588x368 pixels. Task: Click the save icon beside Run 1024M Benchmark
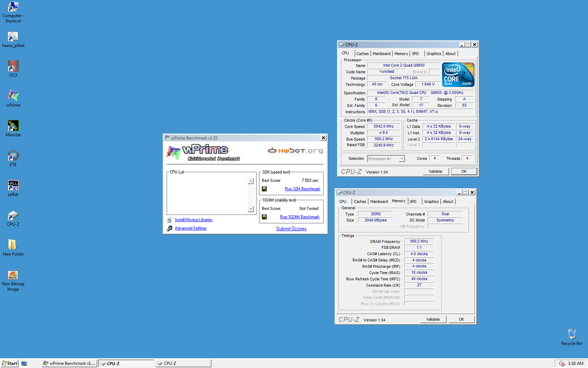click(264, 217)
